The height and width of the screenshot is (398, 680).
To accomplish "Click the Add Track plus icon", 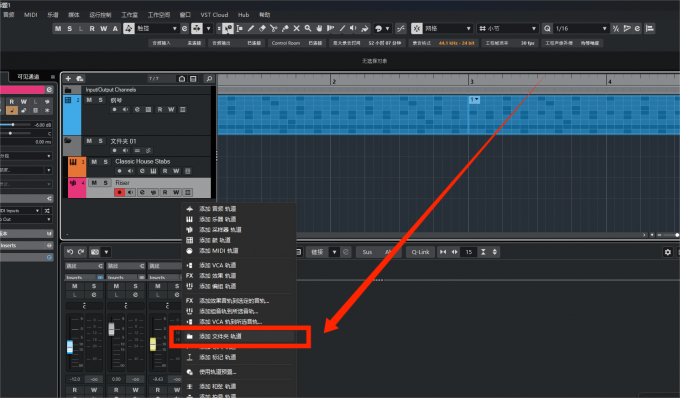I will pos(68,78).
